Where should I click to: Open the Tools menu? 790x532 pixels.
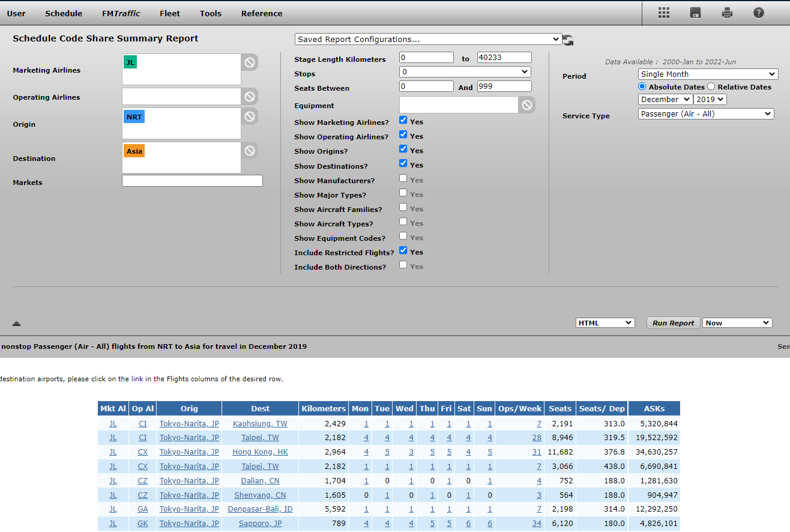(211, 13)
